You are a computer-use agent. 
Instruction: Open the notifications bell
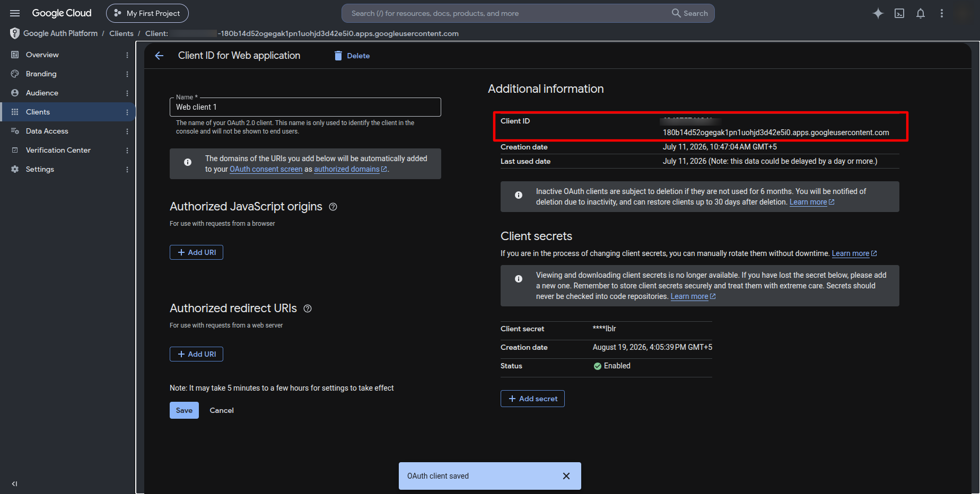click(921, 13)
